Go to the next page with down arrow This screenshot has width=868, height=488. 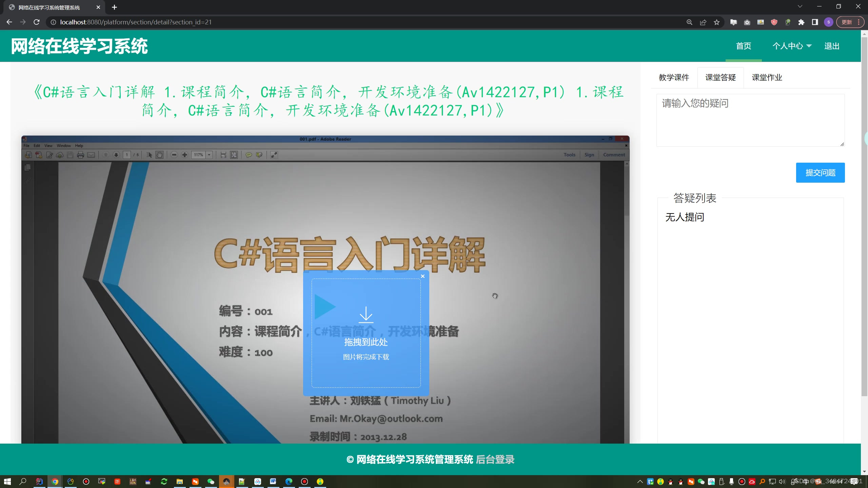tap(116, 155)
